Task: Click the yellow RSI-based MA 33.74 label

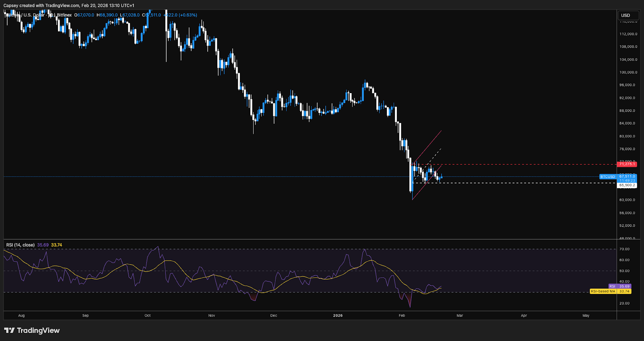Action: pos(610,291)
